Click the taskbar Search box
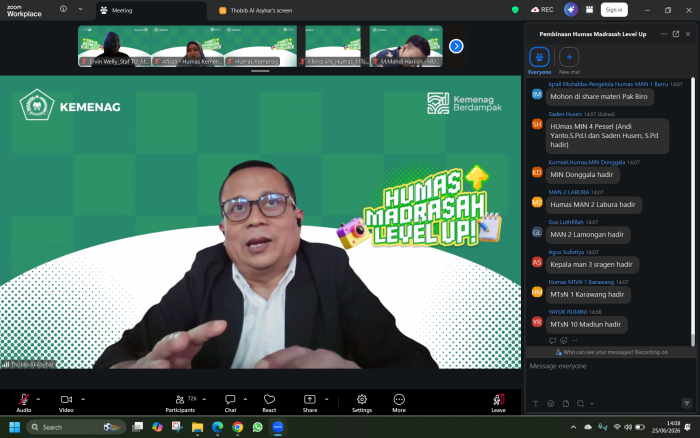This screenshot has width=700, height=438. [x=76, y=427]
